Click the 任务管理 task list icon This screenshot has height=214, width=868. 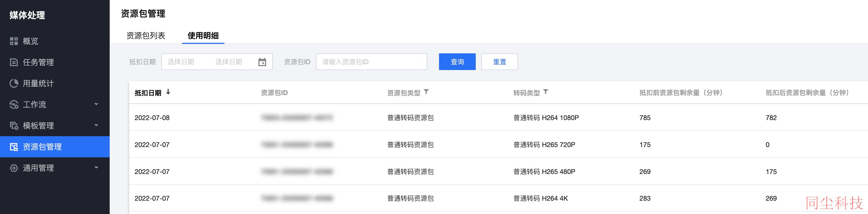point(14,62)
